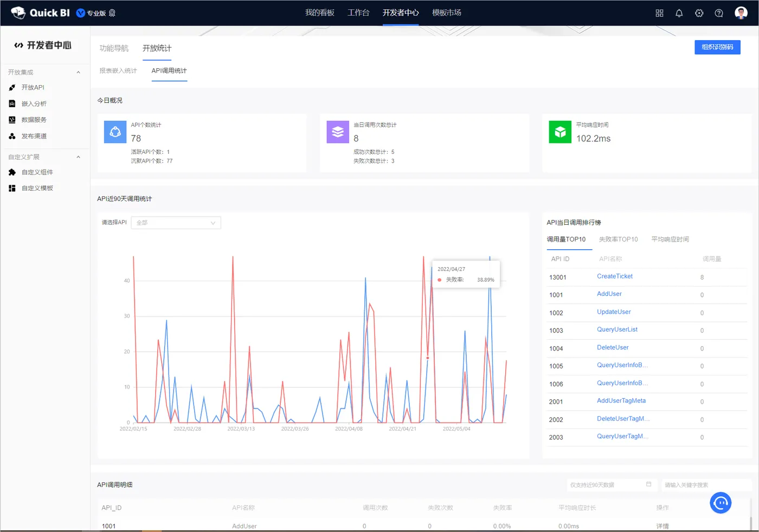This screenshot has height=532, width=759.
Task: Click the 102.2ms response time value
Action: tap(593, 139)
